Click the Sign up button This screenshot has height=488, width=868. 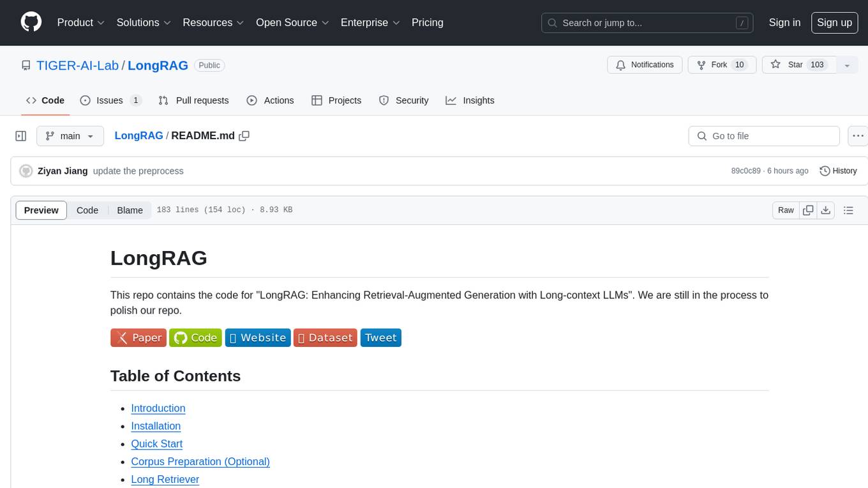tap(834, 22)
